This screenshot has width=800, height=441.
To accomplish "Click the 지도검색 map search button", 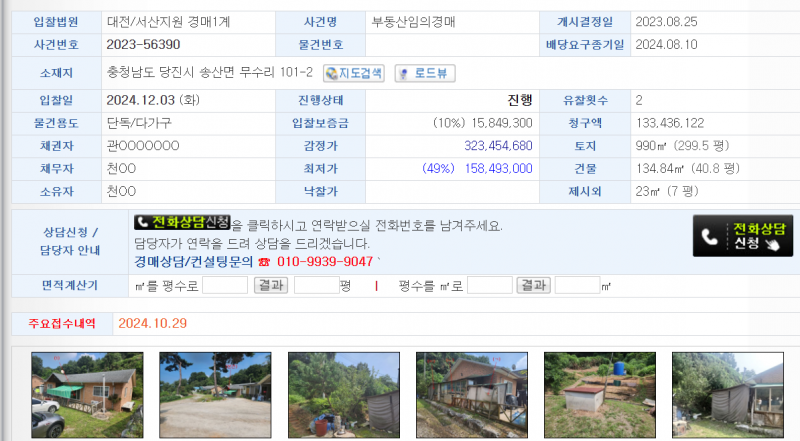I will click(x=354, y=73).
